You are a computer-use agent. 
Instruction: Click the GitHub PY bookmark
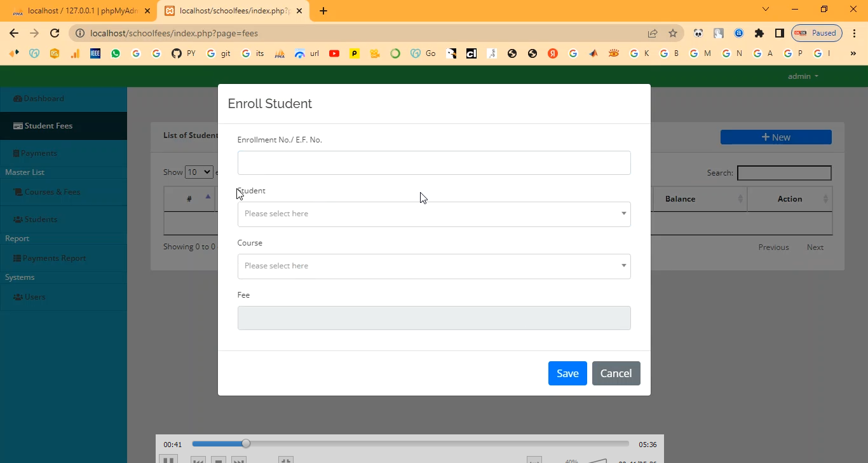tap(184, 53)
